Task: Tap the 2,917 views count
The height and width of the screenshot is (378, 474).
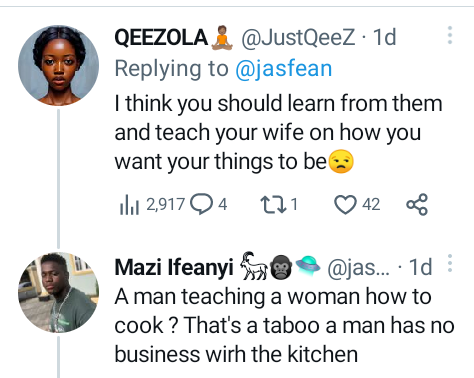Action: (x=165, y=204)
